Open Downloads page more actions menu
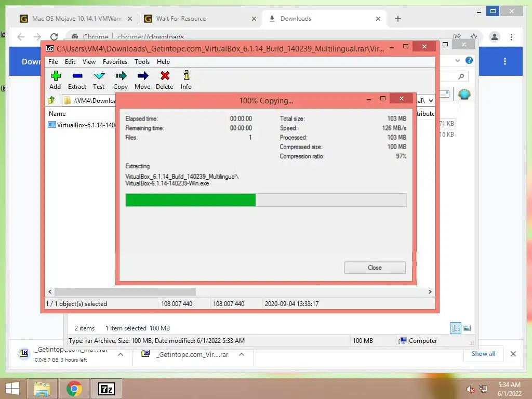 [x=505, y=61]
